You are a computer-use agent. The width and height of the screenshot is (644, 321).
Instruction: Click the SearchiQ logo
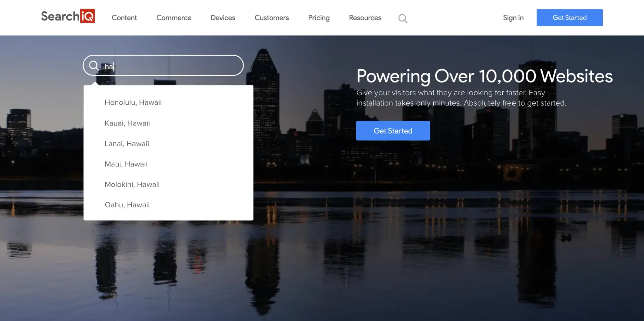point(68,16)
